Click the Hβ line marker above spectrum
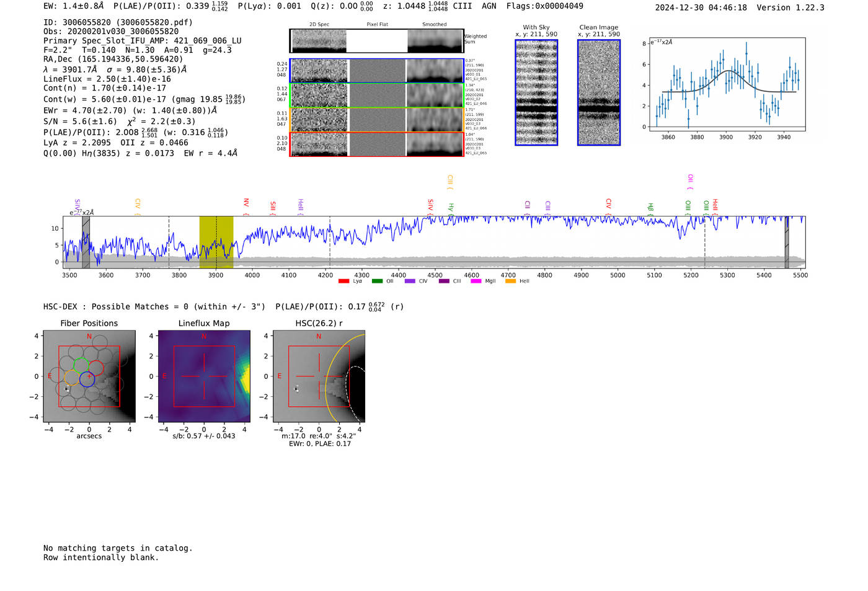Screen dimensions: 868x591 [x=650, y=209]
